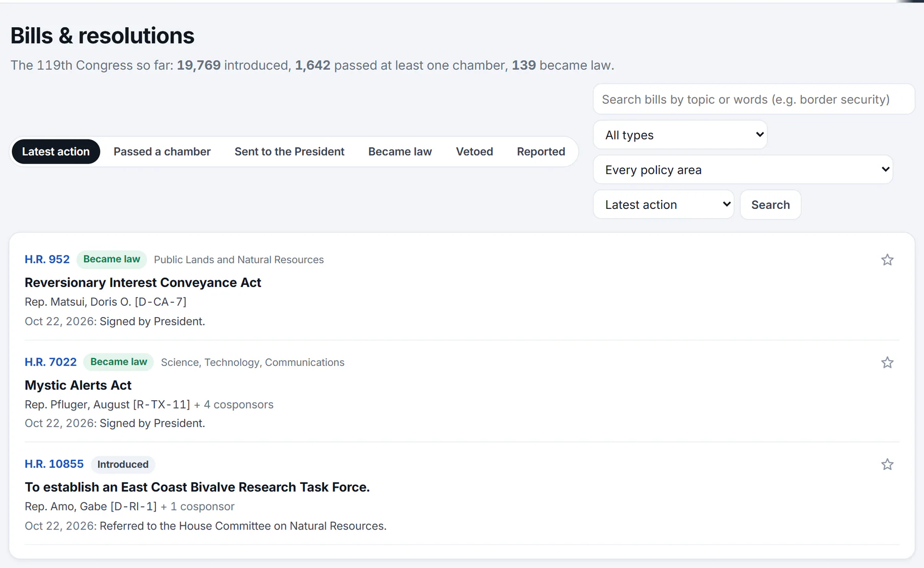Click Rep. Pfluger, August sponsor text
Image resolution: width=924 pixels, height=568 pixels.
[x=107, y=404]
